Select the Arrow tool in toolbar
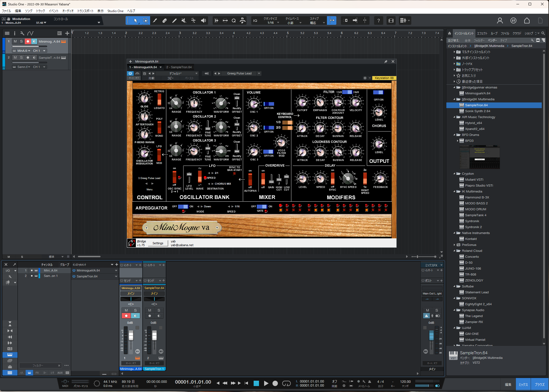 (136, 20)
